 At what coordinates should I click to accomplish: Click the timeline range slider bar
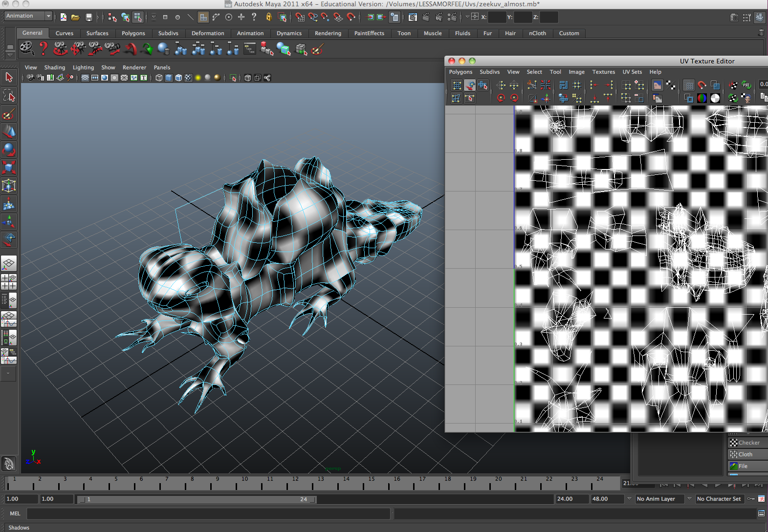pos(197,499)
